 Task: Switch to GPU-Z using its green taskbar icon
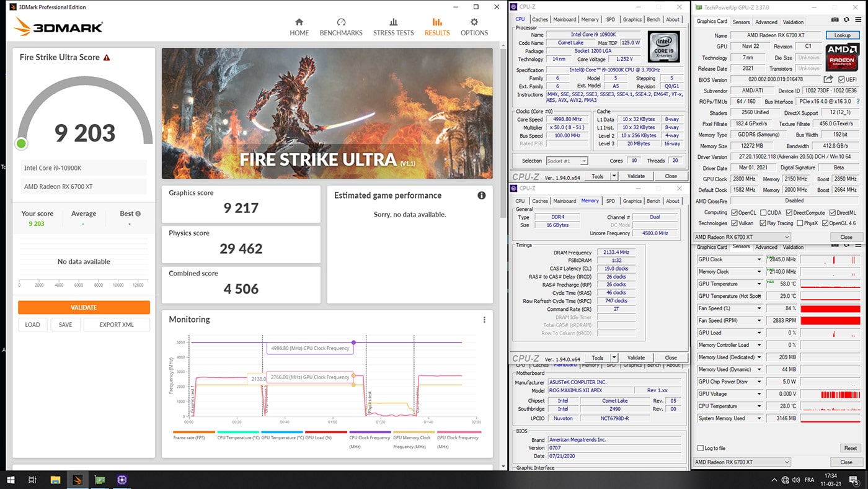100,480
